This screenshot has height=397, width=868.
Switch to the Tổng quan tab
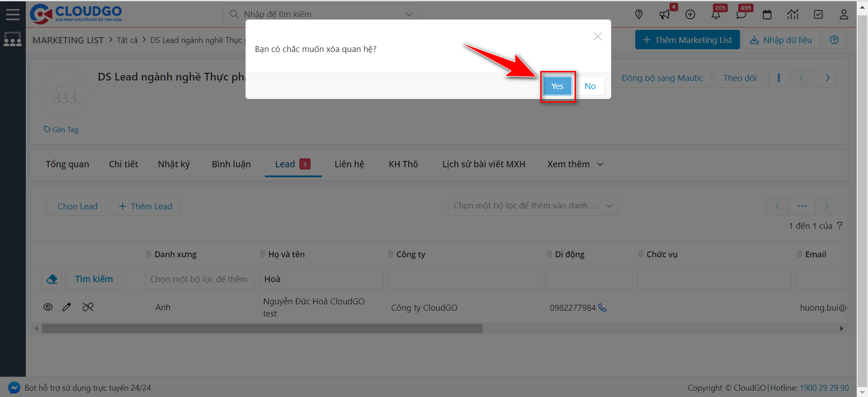tap(67, 164)
